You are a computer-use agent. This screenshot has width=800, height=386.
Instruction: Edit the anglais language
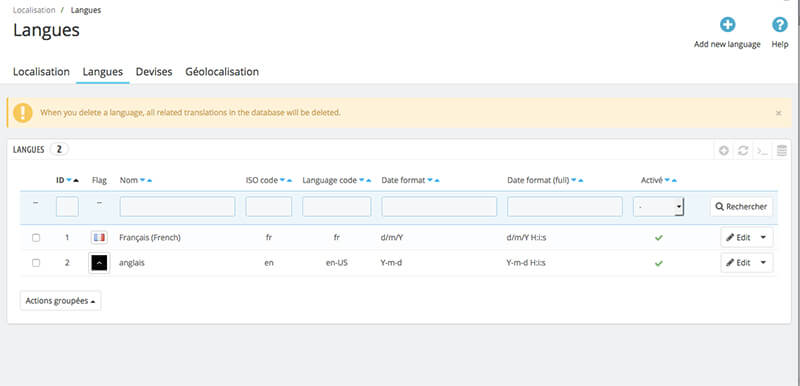tap(739, 263)
